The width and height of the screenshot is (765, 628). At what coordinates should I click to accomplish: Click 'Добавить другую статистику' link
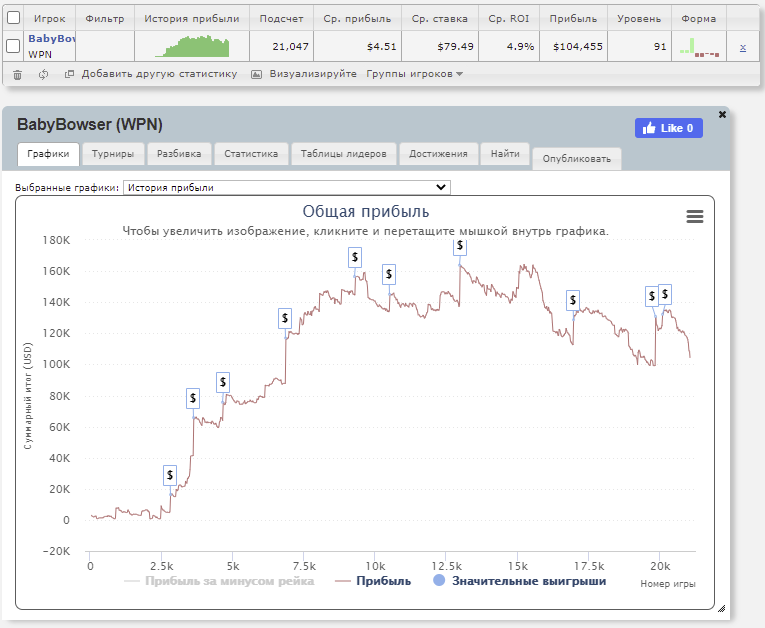pos(158,74)
